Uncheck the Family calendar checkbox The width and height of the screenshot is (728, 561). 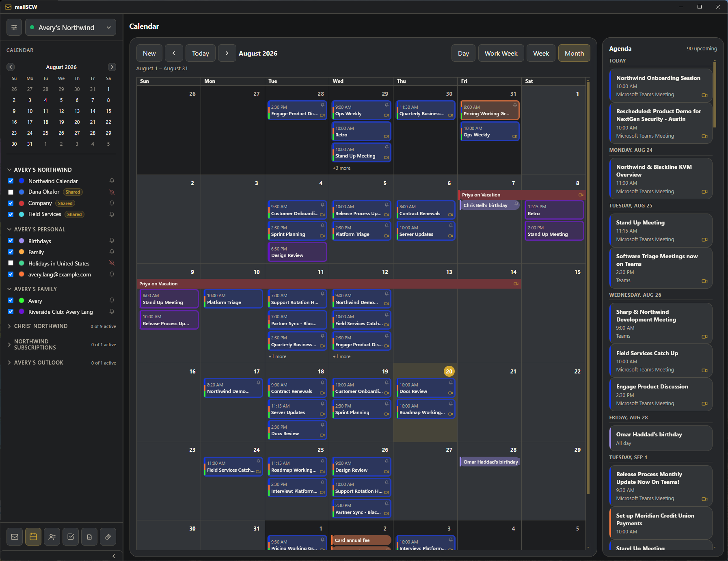(x=11, y=252)
